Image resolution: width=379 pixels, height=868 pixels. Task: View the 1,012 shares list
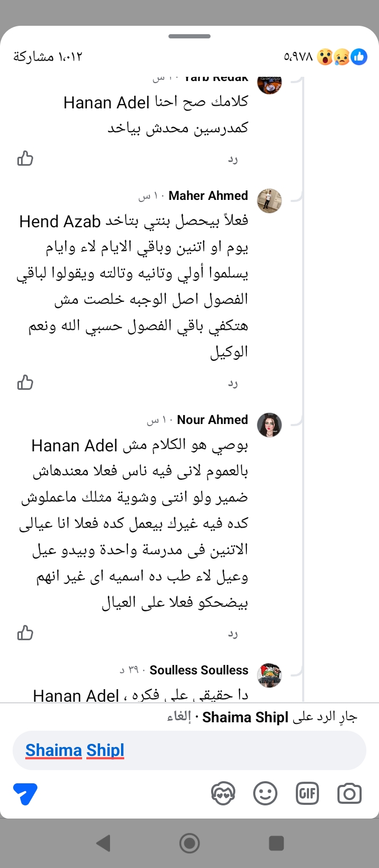(48, 57)
